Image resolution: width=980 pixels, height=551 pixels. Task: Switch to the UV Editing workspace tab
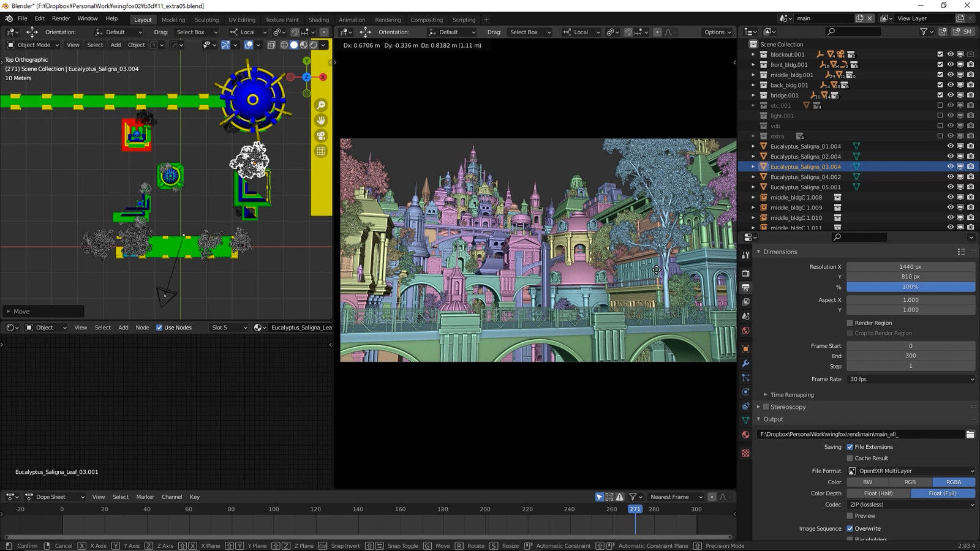242,20
